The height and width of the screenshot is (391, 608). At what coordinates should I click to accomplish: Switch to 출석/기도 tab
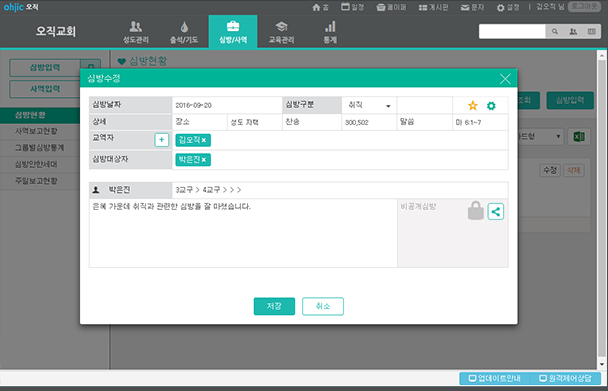184,32
